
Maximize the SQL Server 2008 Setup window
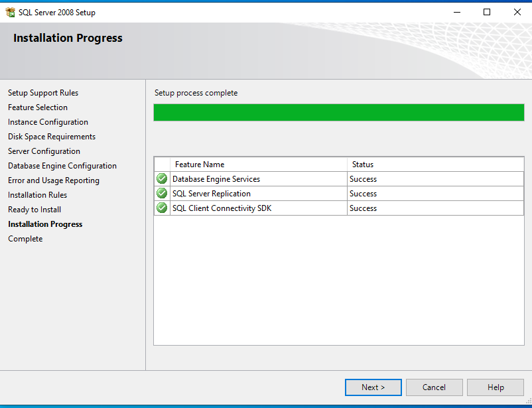[487, 12]
